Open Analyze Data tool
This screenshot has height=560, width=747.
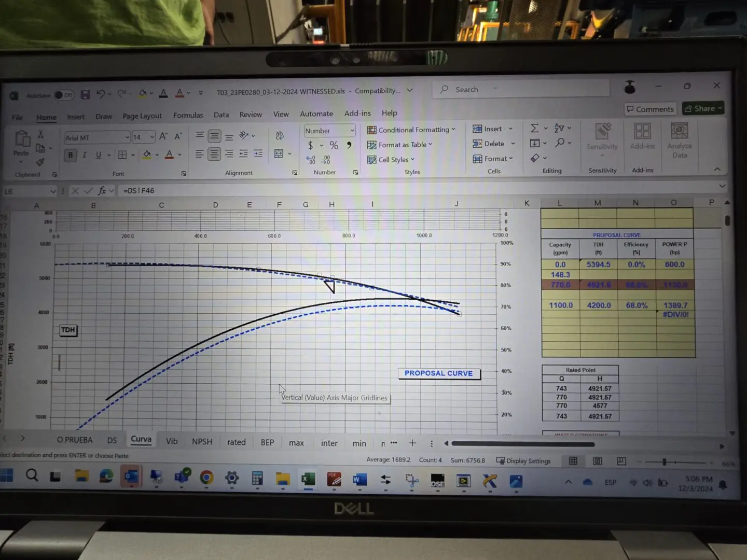(680, 140)
